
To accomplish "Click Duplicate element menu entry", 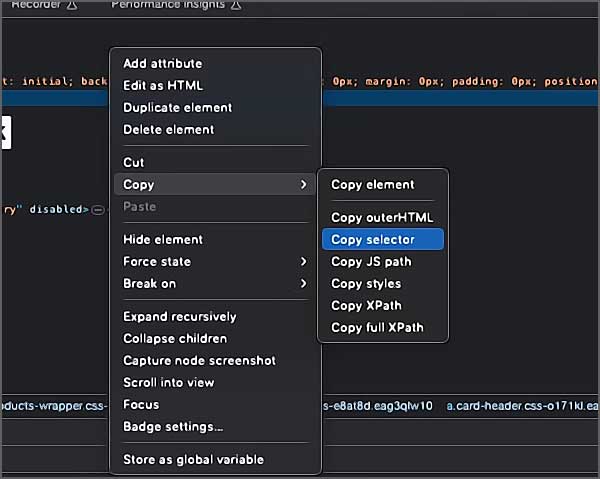I will click(215, 108).
